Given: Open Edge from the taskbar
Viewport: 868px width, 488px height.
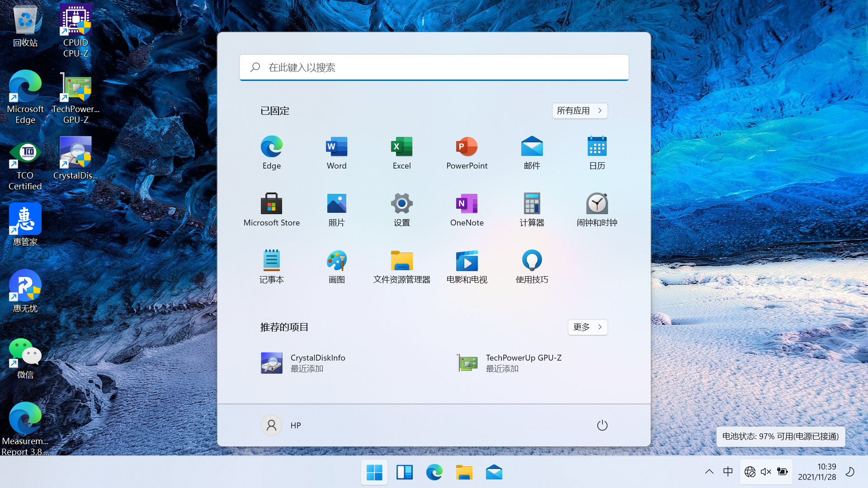Looking at the screenshot, I should (434, 473).
